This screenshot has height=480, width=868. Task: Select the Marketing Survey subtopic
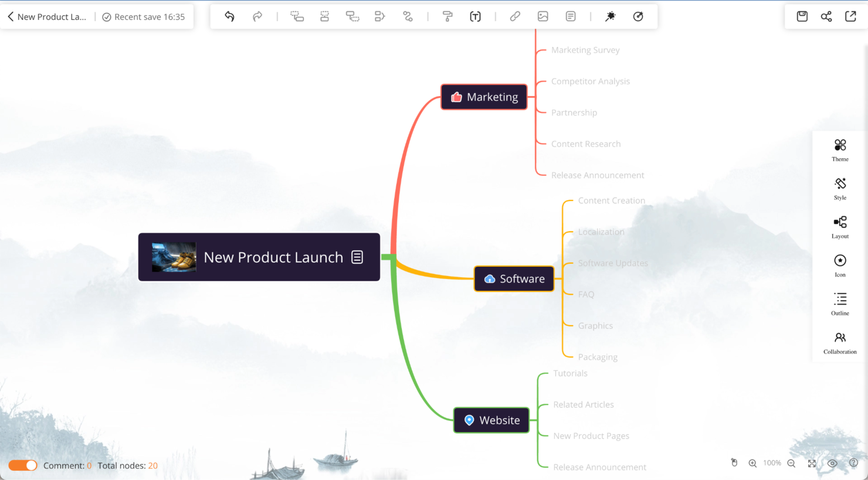point(585,50)
